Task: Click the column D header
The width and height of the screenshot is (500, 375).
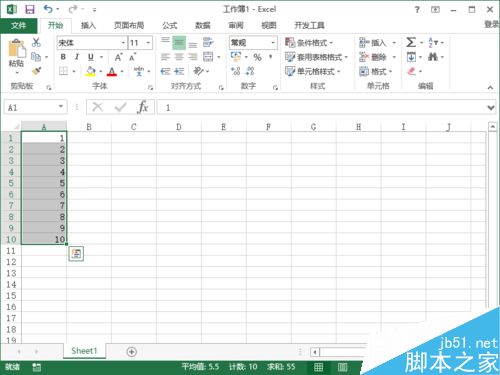Action: 179,127
